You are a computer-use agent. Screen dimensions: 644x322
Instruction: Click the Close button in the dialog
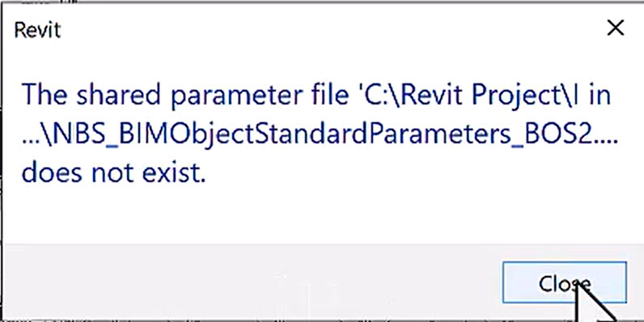[565, 282]
